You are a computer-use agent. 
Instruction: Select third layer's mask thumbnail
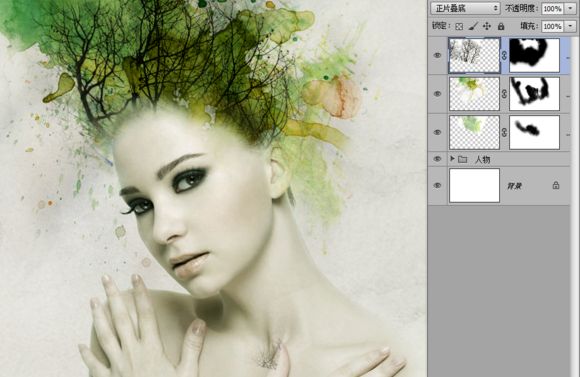[535, 132]
